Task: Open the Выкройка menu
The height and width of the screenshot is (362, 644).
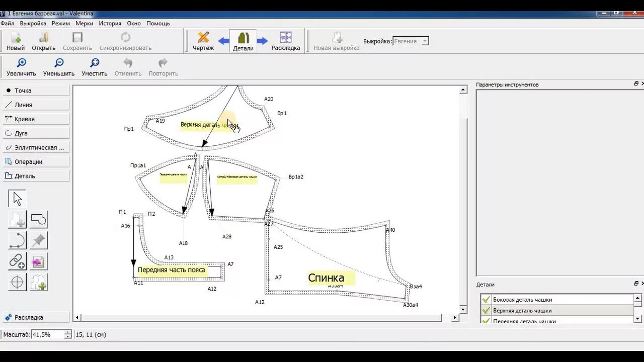Action: (x=33, y=23)
